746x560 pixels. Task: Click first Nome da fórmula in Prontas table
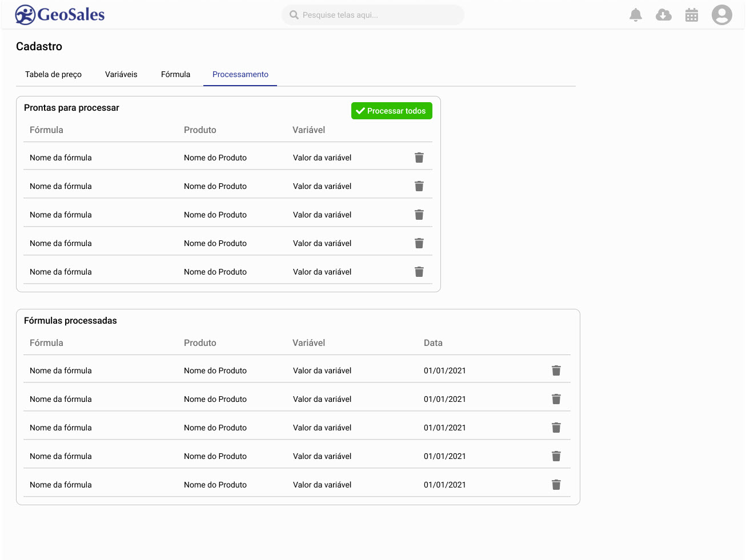tap(61, 158)
